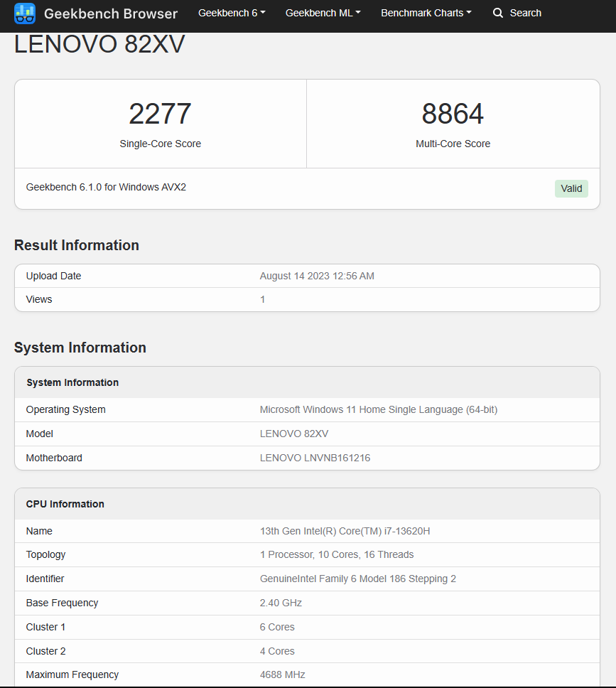Screen dimensions: 616x688
Task: Click the Maximum Frequency value 4688 MHz
Action: coord(282,674)
